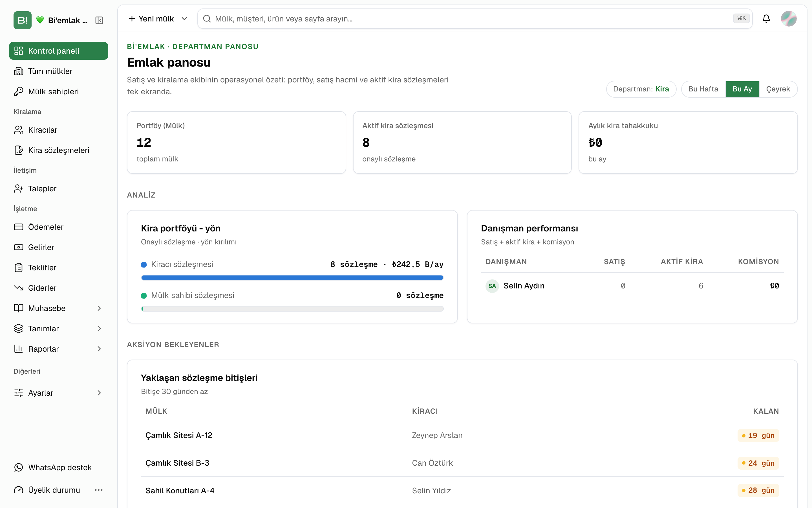812x508 pixels.
Task: Open Raporlar menu item
Action: pyautogui.click(x=58, y=349)
